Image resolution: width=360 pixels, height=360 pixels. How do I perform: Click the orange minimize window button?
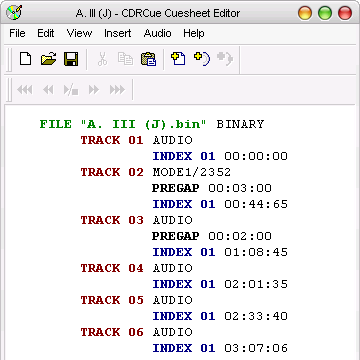click(305, 13)
